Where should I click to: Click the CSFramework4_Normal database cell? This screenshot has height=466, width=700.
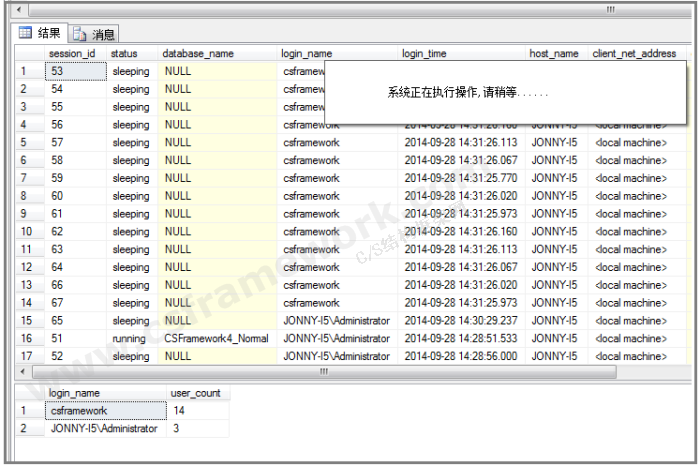(x=216, y=339)
